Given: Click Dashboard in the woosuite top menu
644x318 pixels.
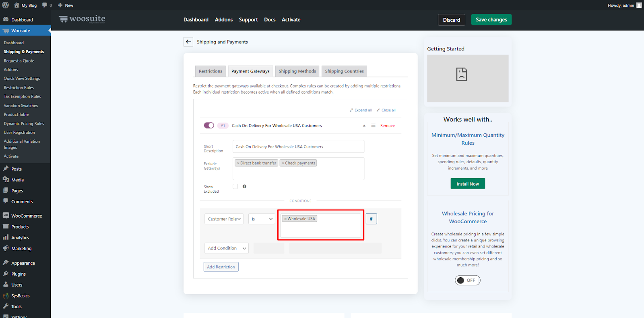Looking at the screenshot, I should 196,19.
